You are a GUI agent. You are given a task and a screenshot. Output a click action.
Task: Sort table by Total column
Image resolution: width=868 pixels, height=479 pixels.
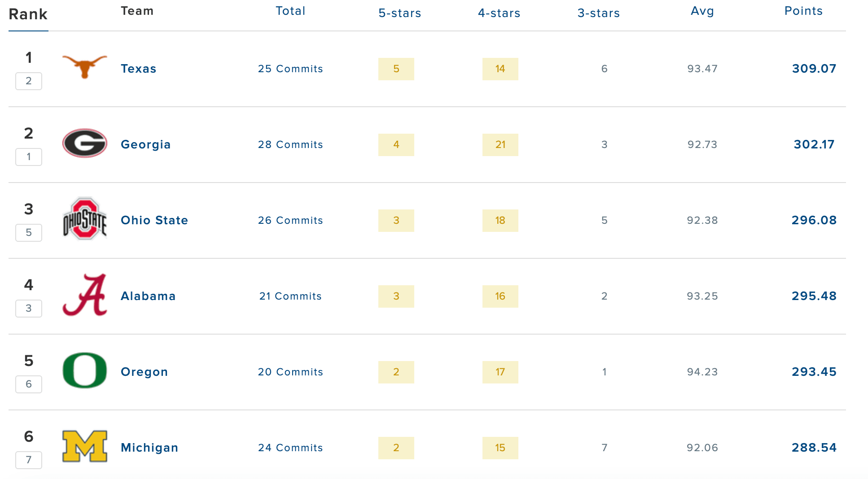290,11
